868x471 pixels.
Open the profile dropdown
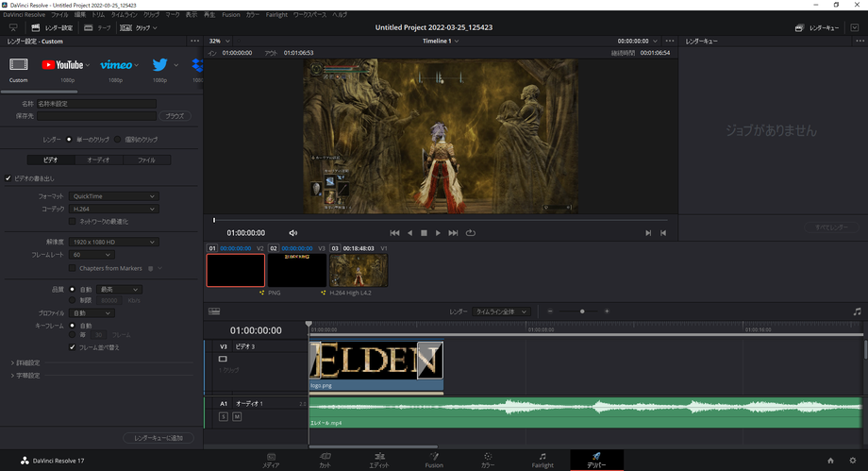click(92, 313)
